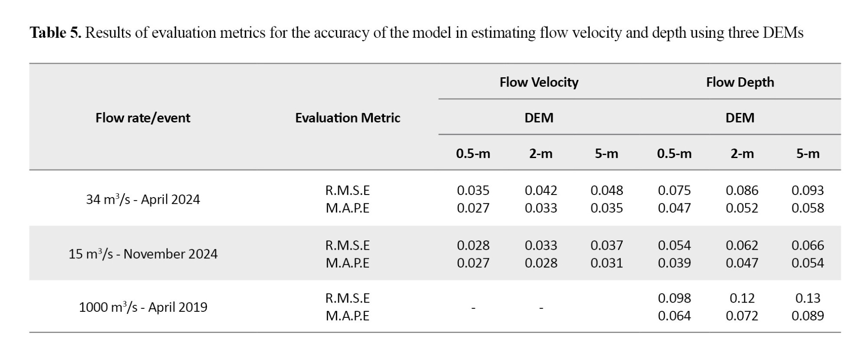Select the DEM subheader under Flow Velocity

[539, 118]
